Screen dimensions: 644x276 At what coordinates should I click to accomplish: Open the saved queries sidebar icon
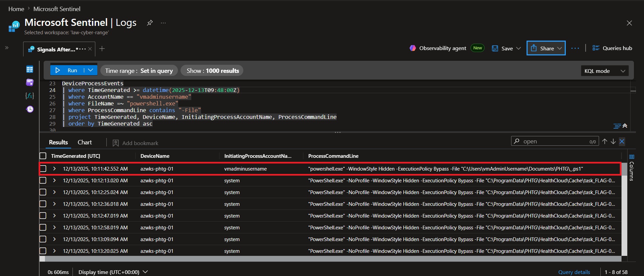click(30, 82)
